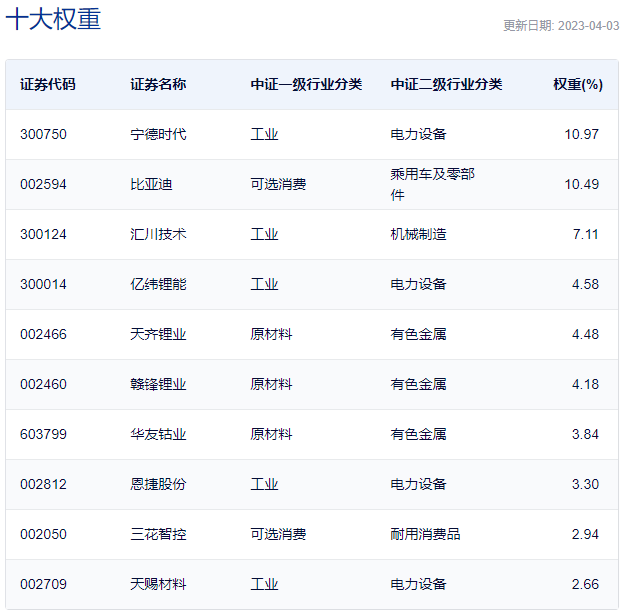Click the 中证二级行业分类 column header
625x616 pixels.
(x=446, y=85)
